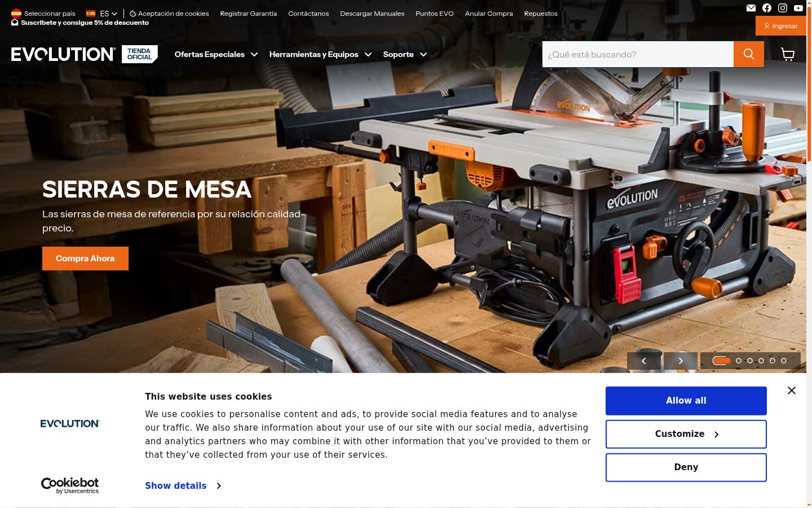Expand the Soporte menu
Viewport: 812px width, 508px height.
(405, 54)
